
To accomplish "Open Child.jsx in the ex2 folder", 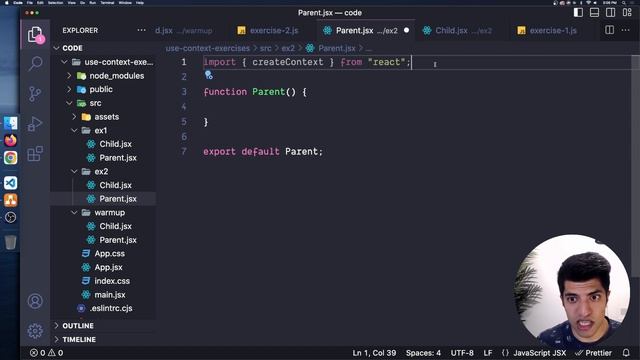I will (x=115, y=185).
